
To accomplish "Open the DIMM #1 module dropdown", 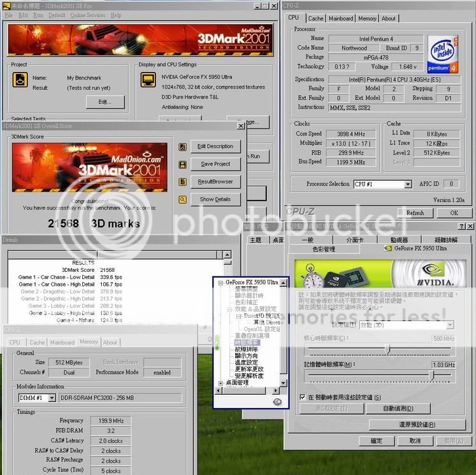I will (x=52, y=398).
